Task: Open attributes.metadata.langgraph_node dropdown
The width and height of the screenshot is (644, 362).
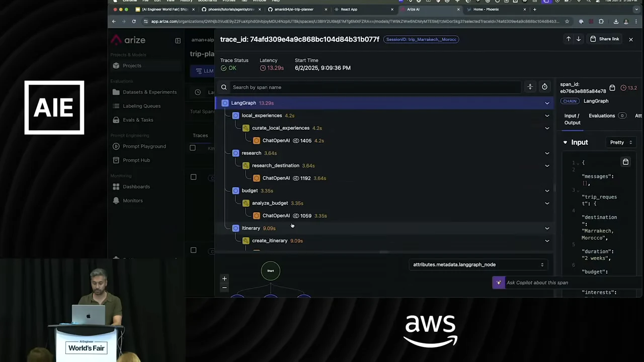Action: point(478,264)
